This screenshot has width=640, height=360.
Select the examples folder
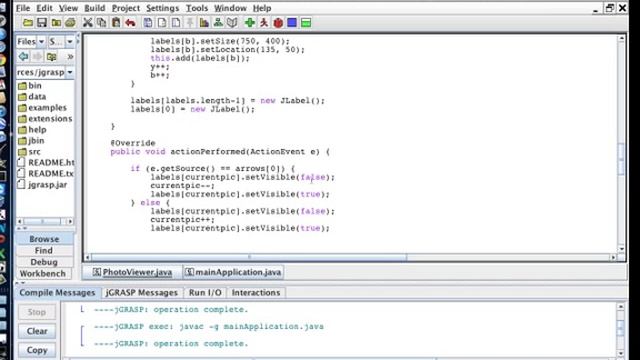point(42,108)
